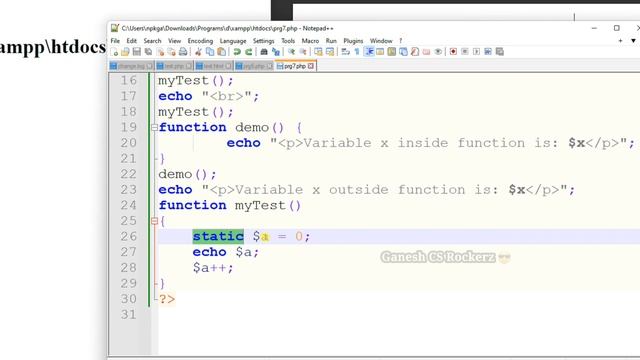This screenshot has width=640, height=360.
Task: Click Synchronize Horizontal Scrolling icon
Action: (330, 52)
